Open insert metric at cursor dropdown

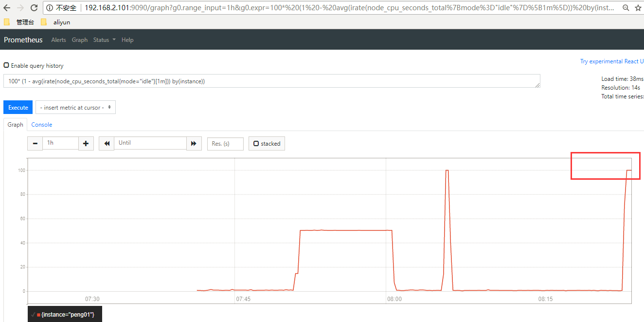coord(75,107)
